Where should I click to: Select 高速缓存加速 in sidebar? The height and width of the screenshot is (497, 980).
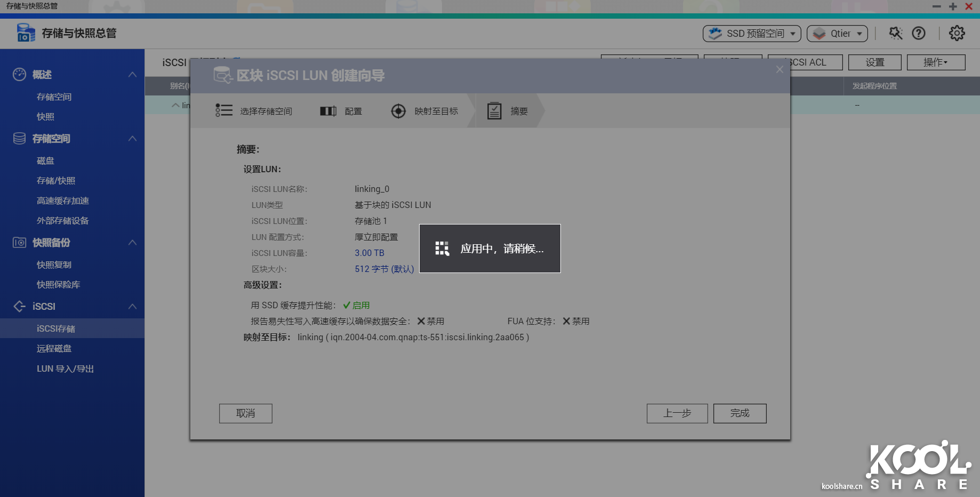(62, 201)
